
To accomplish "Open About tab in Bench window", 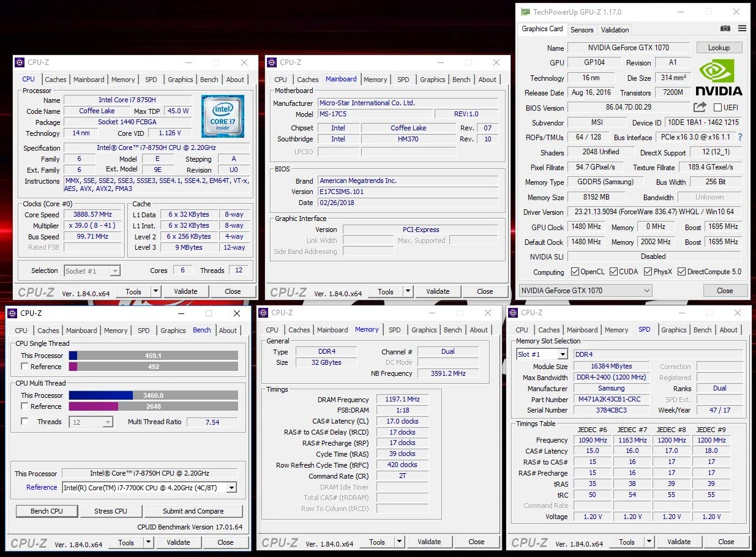I will [x=228, y=331].
